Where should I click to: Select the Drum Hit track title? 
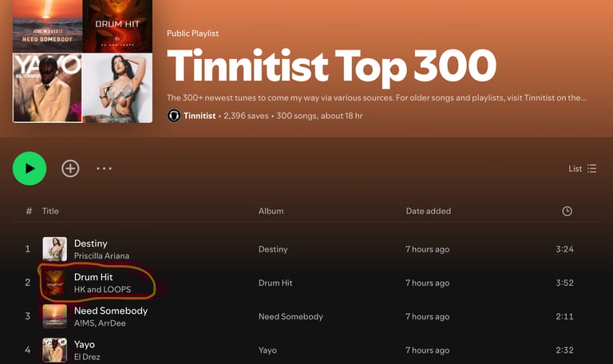93,277
